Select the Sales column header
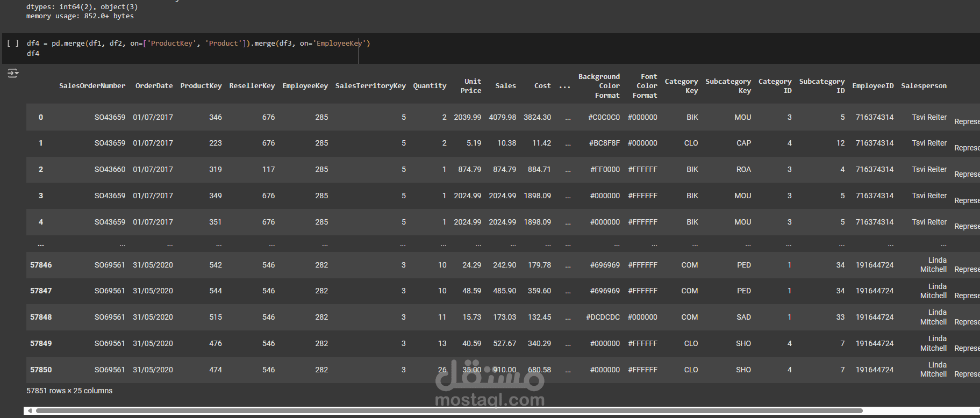 tap(505, 86)
